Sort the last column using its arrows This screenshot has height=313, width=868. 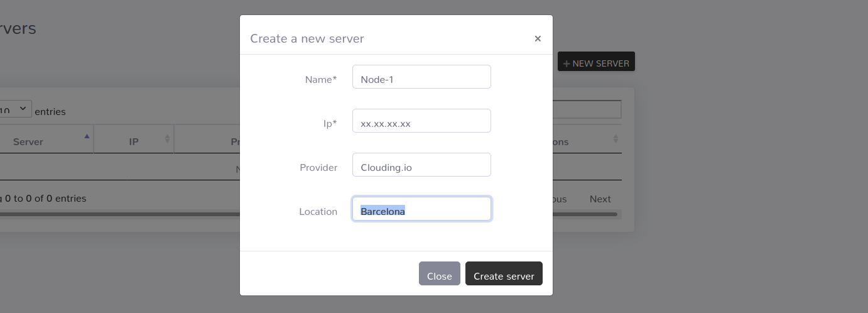click(x=616, y=139)
